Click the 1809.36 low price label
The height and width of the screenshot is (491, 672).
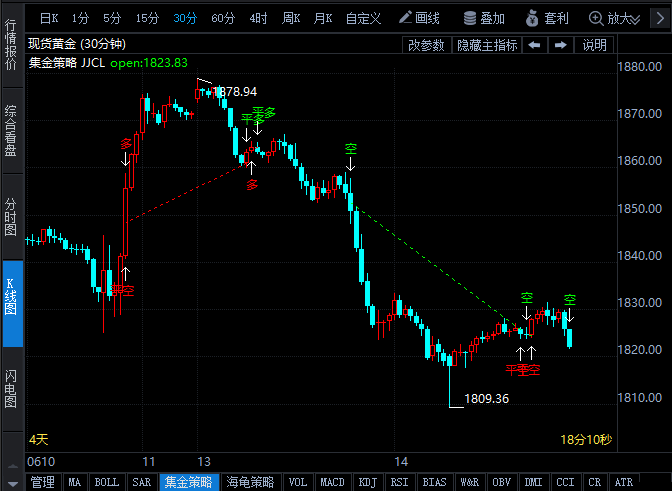(486, 399)
